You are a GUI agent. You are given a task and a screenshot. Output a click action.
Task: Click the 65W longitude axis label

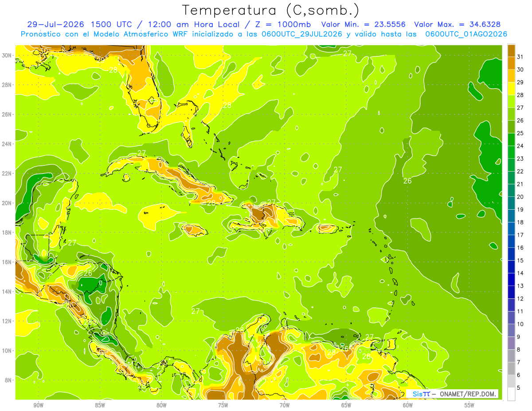click(x=346, y=406)
